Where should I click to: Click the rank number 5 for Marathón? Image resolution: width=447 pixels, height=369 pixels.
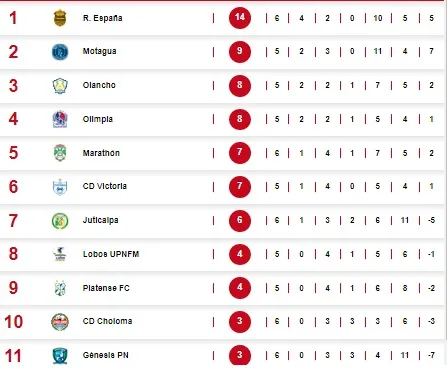click(x=13, y=153)
